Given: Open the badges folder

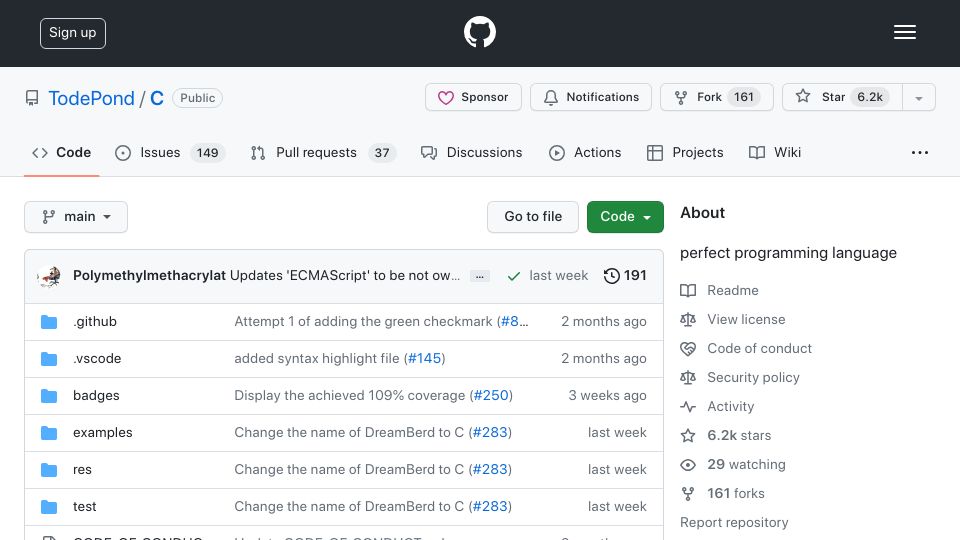Looking at the screenshot, I should coord(96,396).
